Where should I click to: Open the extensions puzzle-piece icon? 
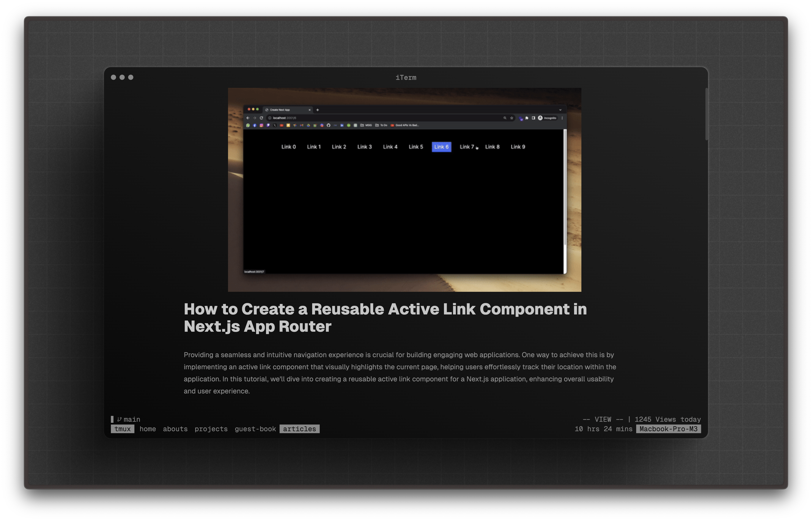coord(527,118)
